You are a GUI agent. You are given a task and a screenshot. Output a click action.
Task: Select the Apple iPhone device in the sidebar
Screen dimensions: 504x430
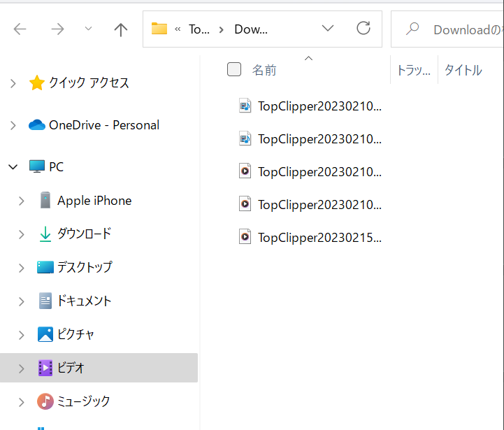(x=94, y=201)
